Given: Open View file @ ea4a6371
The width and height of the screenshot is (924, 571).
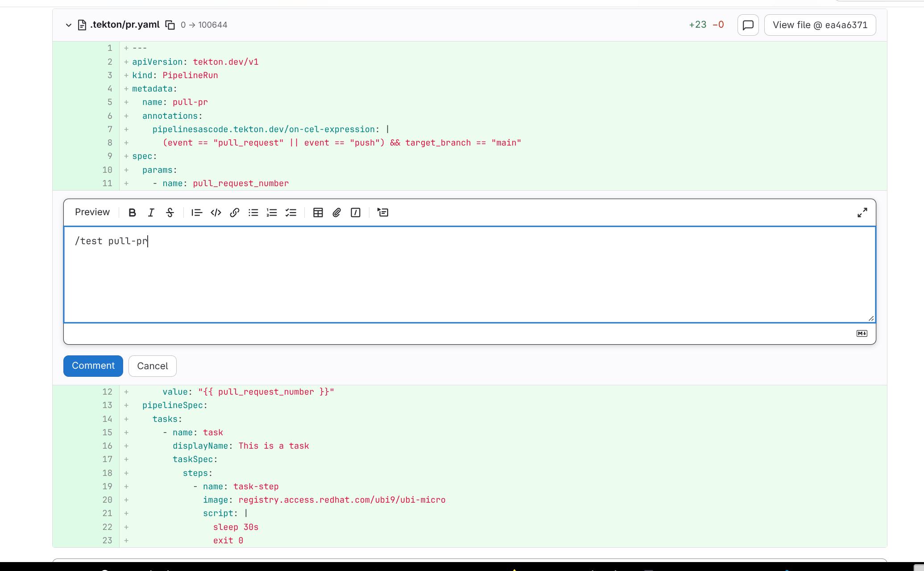Looking at the screenshot, I should click(820, 25).
